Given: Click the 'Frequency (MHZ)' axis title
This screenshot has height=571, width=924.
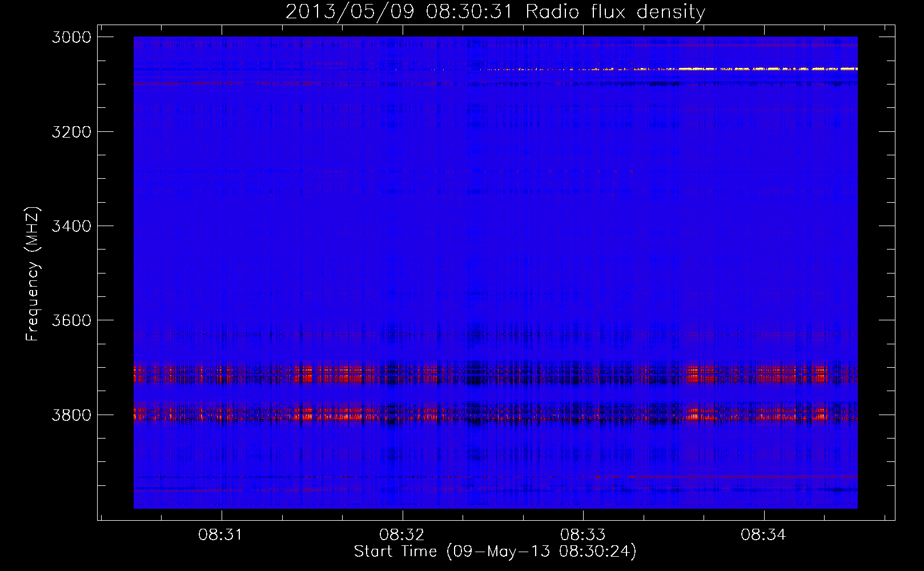Looking at the screenshot, I should coord(33,274).
